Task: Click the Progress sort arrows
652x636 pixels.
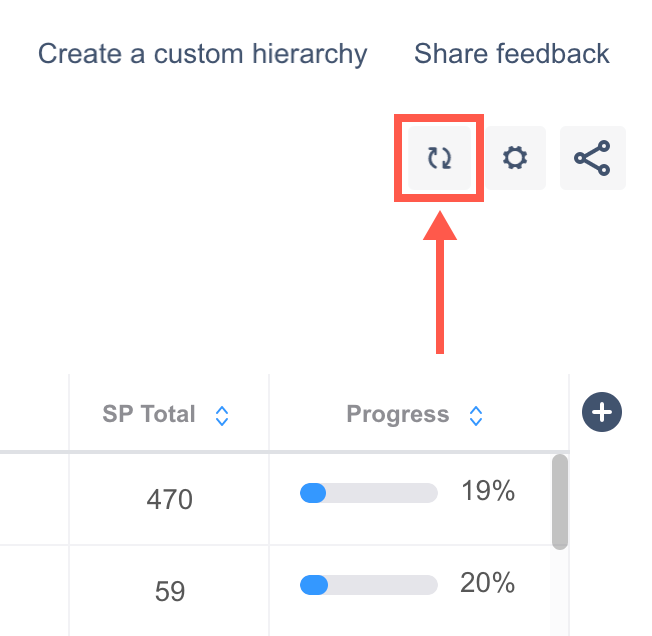Action: pos(476,415)
